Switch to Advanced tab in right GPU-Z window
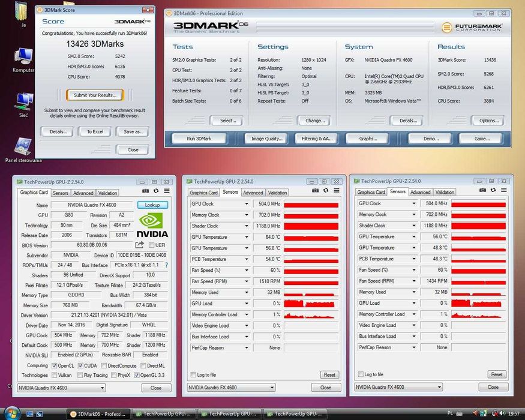 (x=421, y=193)
